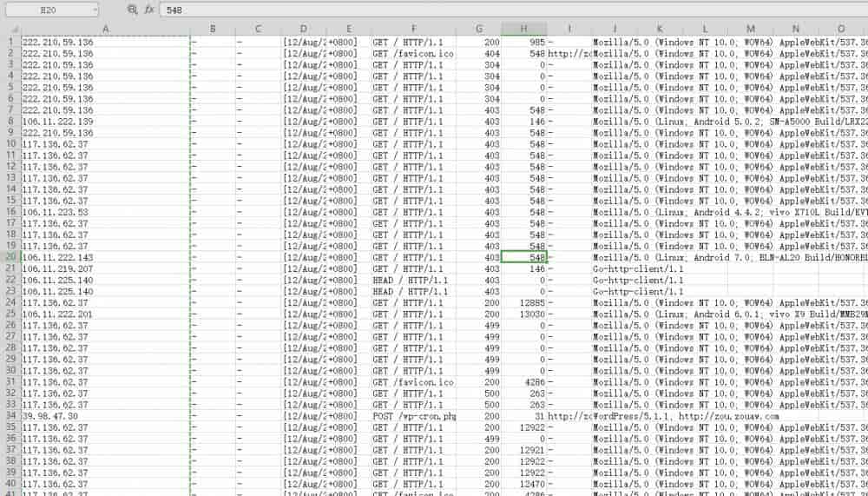Select row 20 header
This screenshot has height=496, width=868.
pos(10,257)
